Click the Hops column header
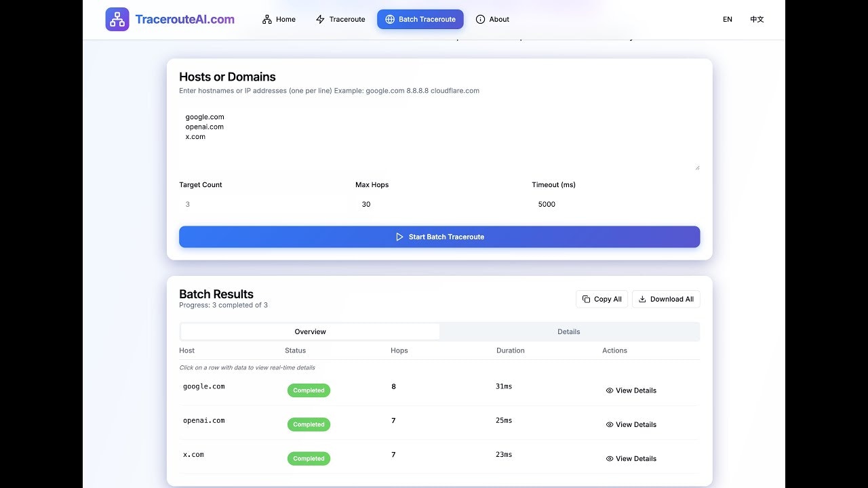868x488 pixels. pos(399,350)
